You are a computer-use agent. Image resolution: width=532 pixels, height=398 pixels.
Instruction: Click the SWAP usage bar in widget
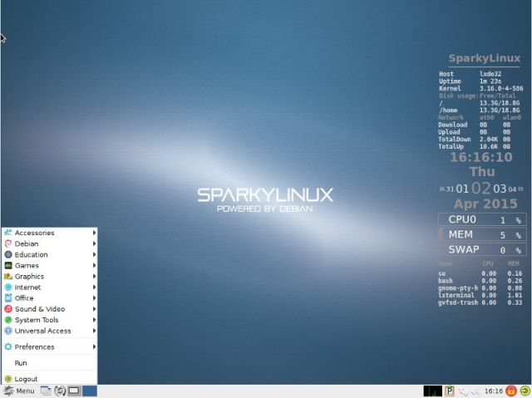point(482,250)
